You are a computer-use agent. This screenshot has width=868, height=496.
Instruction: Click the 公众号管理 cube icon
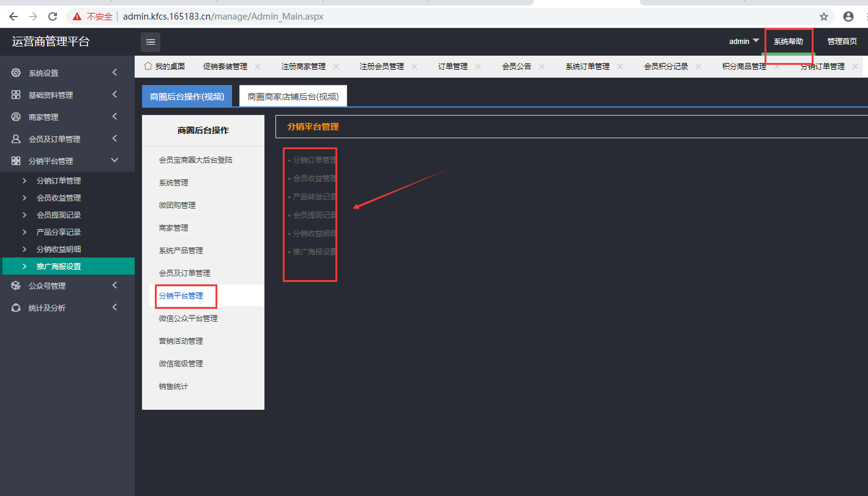[x=16, y=286]
